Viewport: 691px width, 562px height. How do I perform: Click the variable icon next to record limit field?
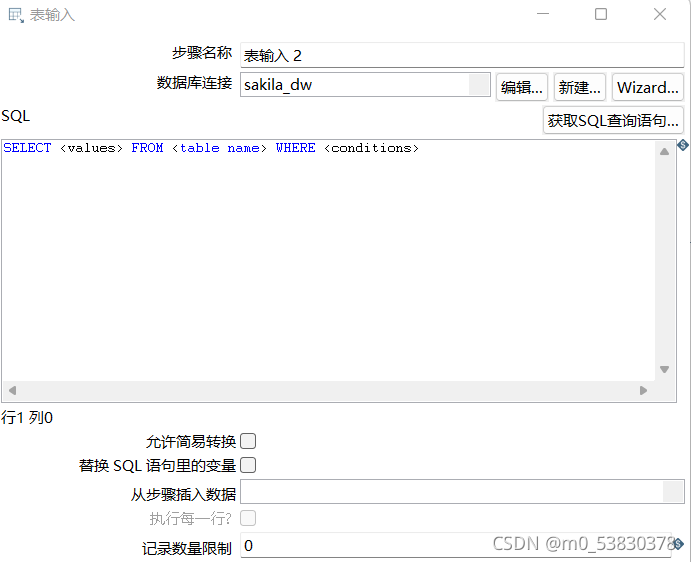coord(679,544)
